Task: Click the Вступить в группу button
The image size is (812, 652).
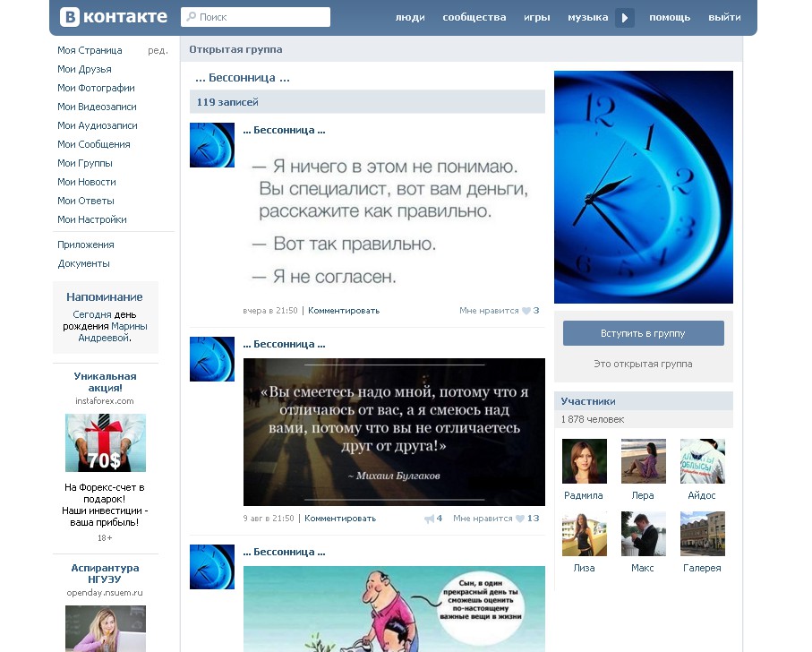Action: tap(643, 333)
